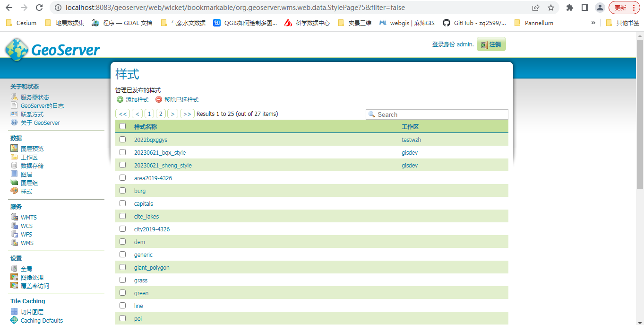Expand the bookmarks bar overflow chevron
The width and height of the screenshot is (644, 325).
pyautogui.click(x=593, y=23)
